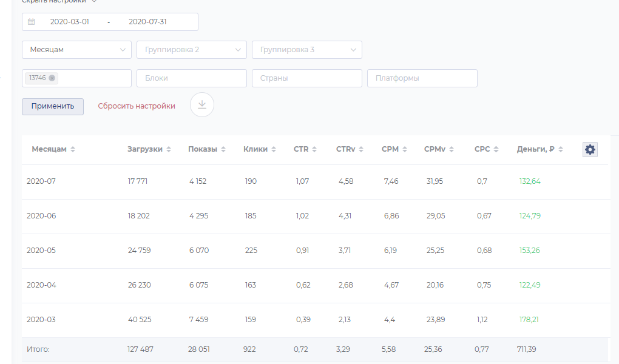Click sort arrows next to Деньги, ₽

pos(561,149)
